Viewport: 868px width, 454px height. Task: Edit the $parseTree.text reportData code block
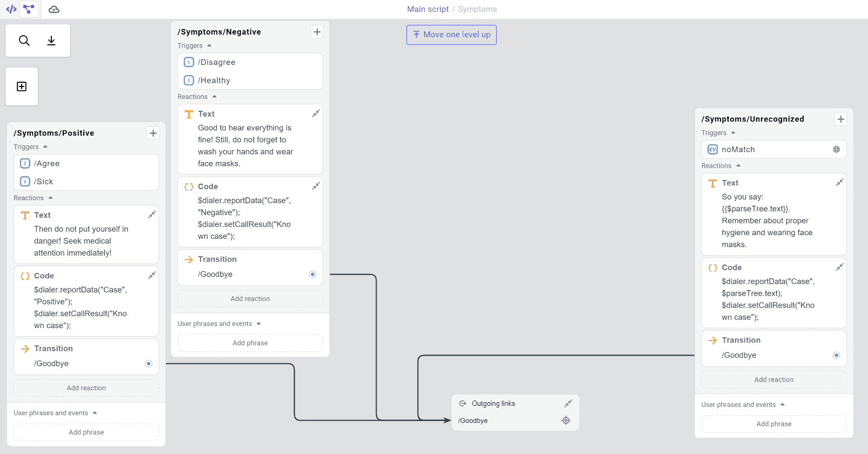[768, 299]
